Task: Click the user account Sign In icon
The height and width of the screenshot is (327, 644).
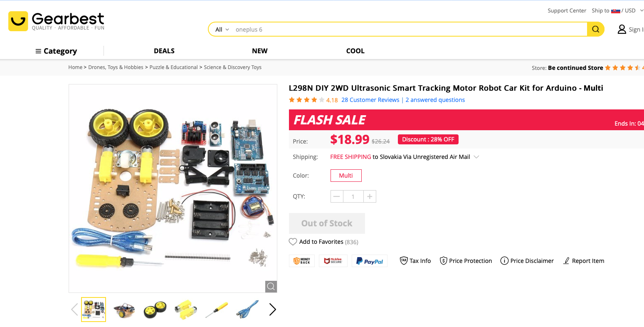Action: [x=622, y=29]
